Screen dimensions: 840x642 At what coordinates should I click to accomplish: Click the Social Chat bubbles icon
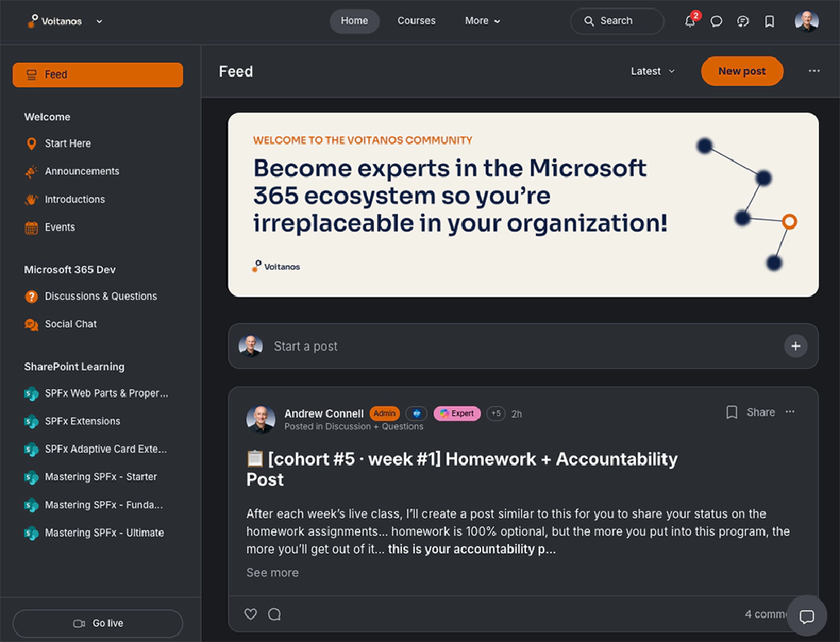[32, 324]
